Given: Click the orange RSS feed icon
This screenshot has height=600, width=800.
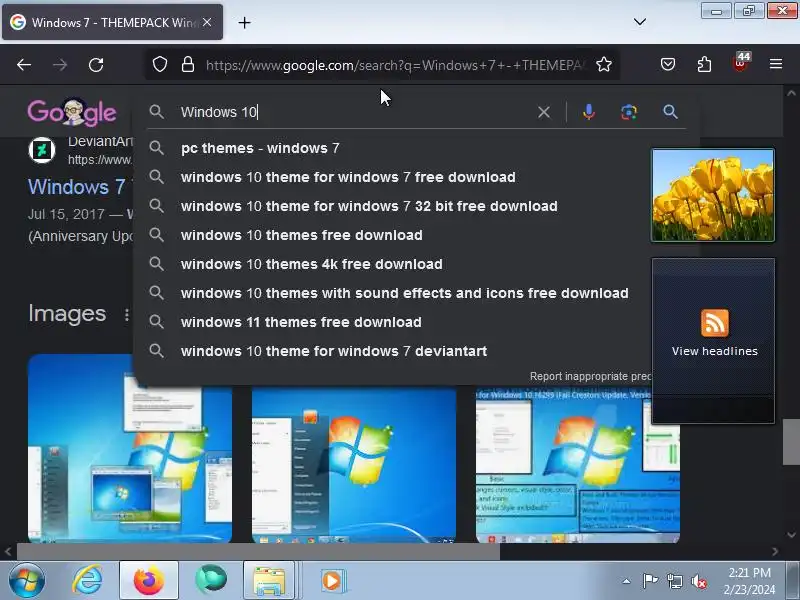Looking at the screenshot, I should (x=714, y=323).
